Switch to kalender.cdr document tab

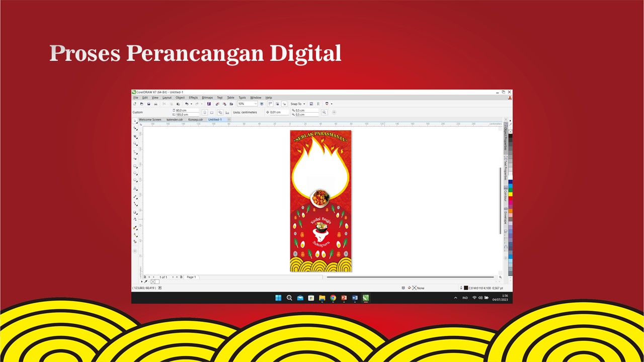[176, 120]
